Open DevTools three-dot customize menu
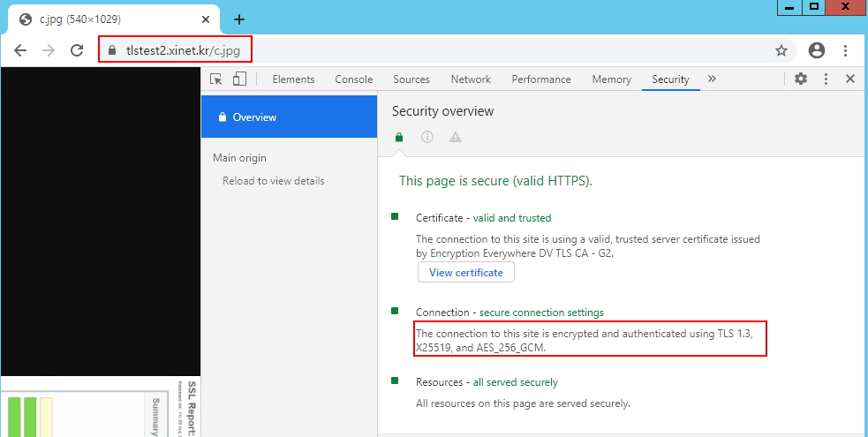Image resolution: width=868 pixels, height=437 pixels. [826, 79]
